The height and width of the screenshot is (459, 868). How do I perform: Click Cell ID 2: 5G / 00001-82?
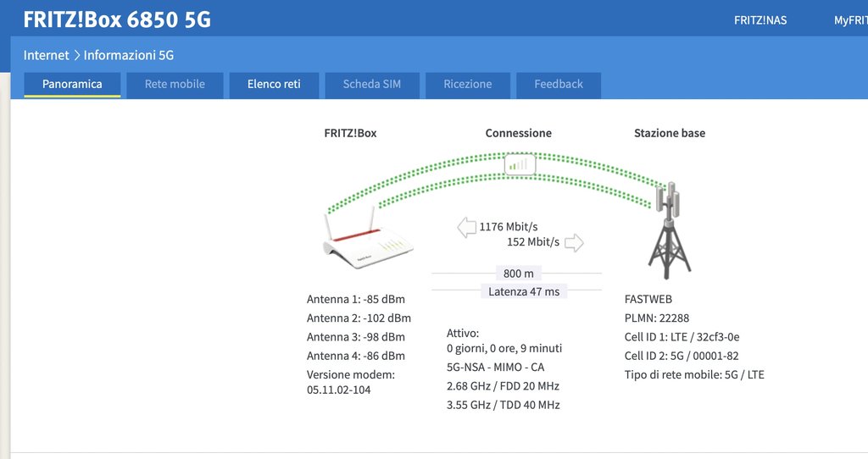pyautogui.click(x=682, y=356)
